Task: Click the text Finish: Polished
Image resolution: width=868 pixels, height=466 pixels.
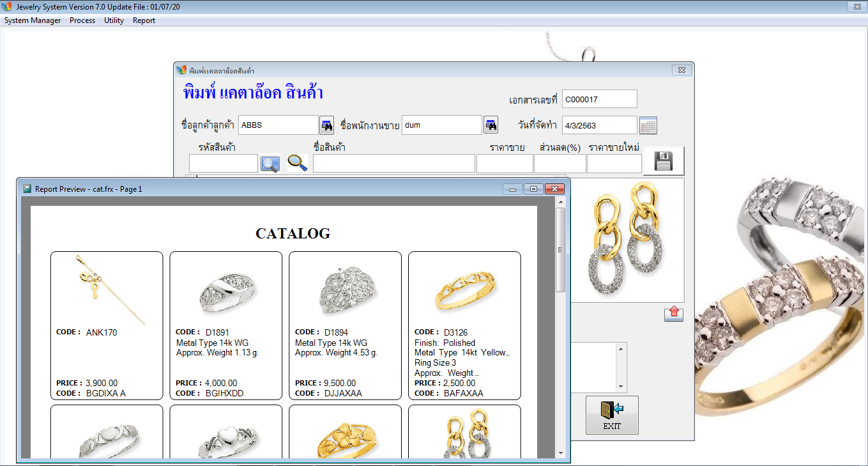Action: 445,343
